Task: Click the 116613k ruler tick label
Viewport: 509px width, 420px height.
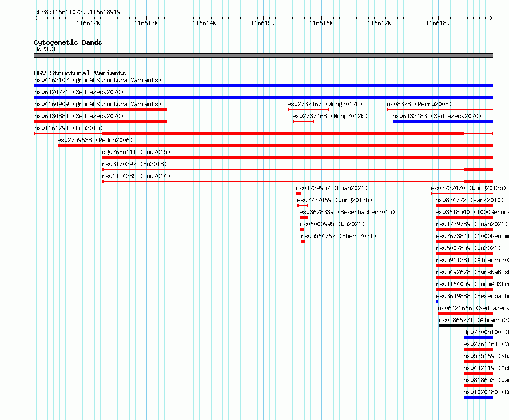Action: tap(146, 23)
